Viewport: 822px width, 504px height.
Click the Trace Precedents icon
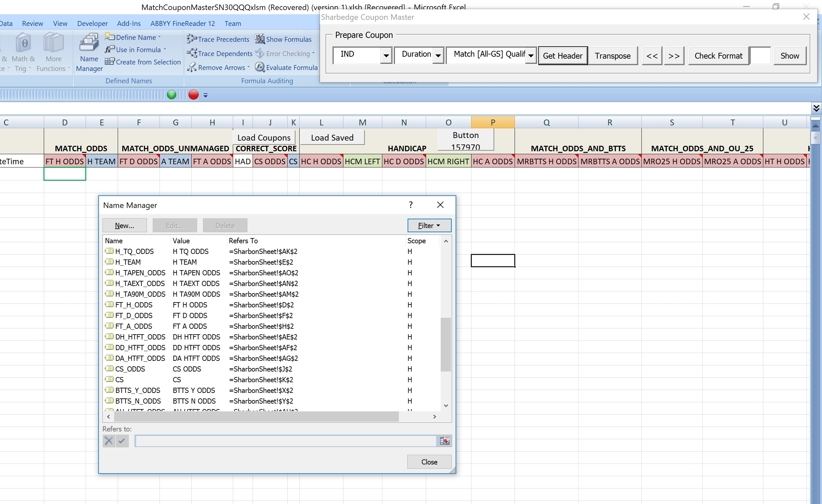pos(192,39)
